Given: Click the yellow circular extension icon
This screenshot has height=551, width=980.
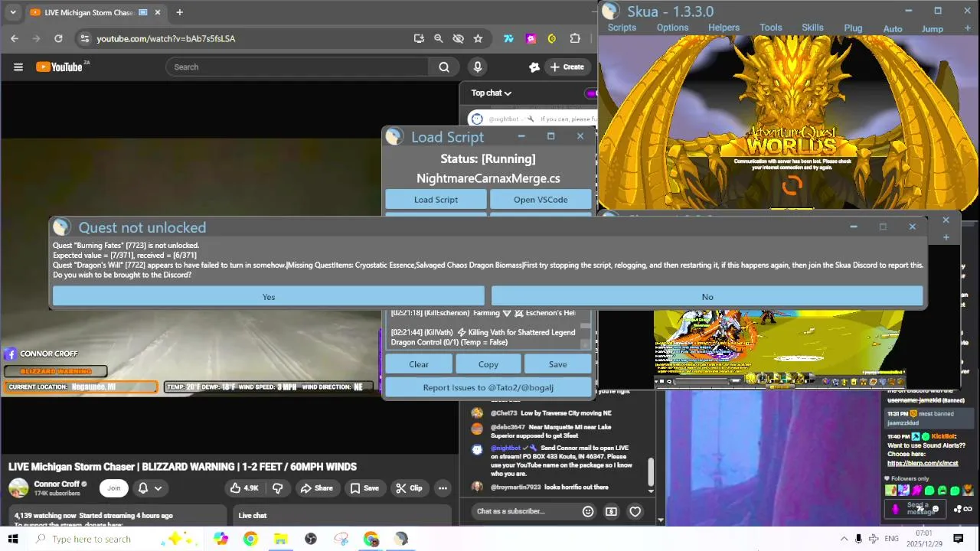Looking at the screenshot, I should tap(552, 38).
